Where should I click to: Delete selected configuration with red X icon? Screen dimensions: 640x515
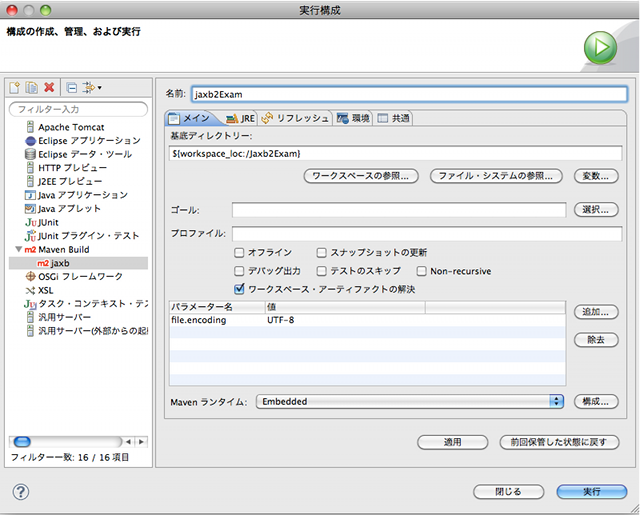point(49,88)
